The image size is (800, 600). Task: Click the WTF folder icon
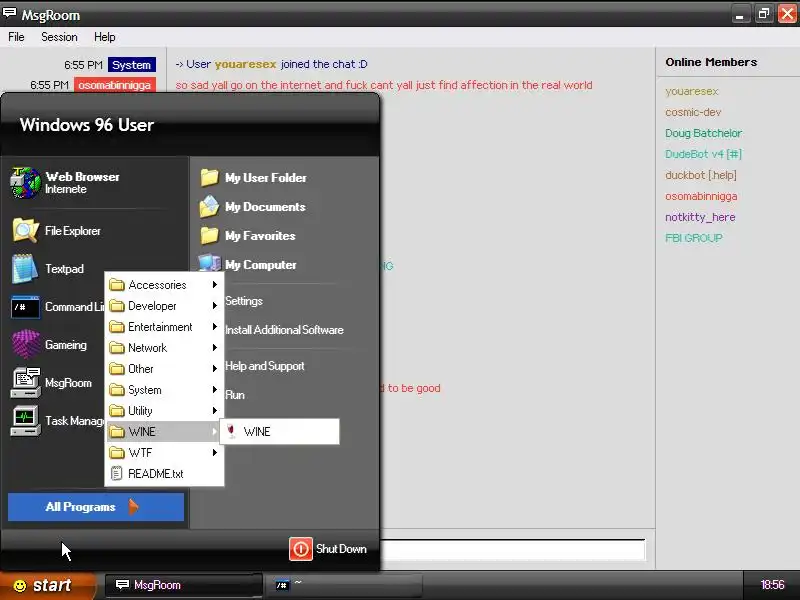(117, 453)
